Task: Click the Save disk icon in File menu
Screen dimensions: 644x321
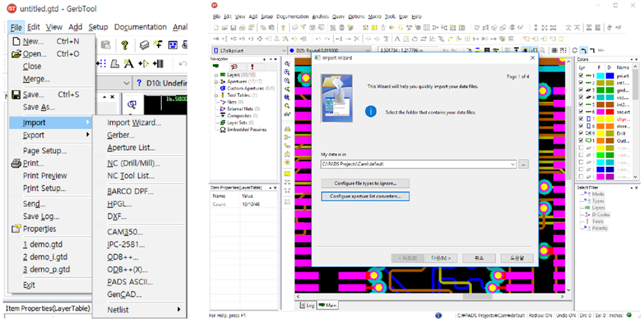Action: pos(16,95)
